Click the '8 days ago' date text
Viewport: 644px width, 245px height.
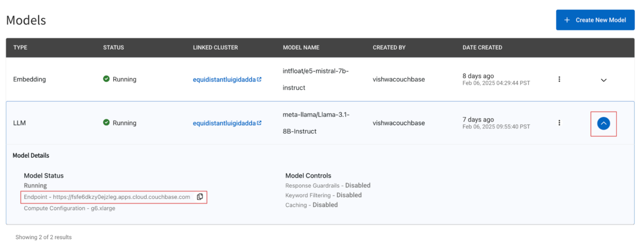click(x=478, y=76)
